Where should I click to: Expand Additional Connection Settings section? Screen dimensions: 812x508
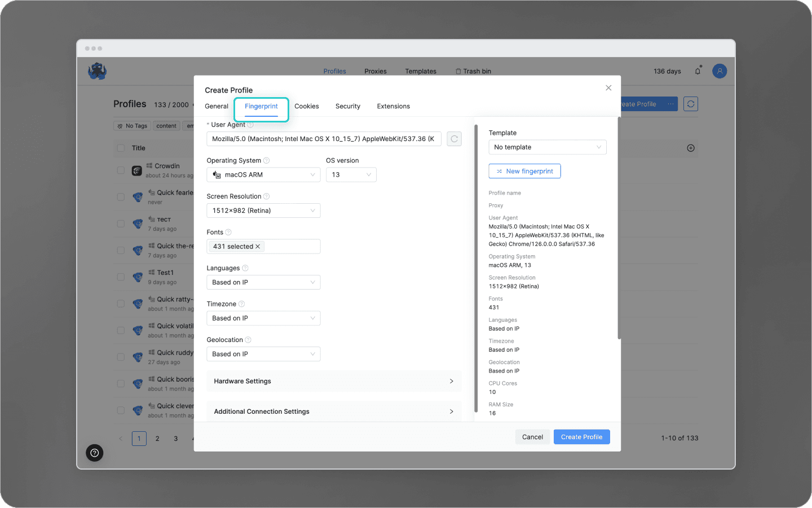(334, 411)
